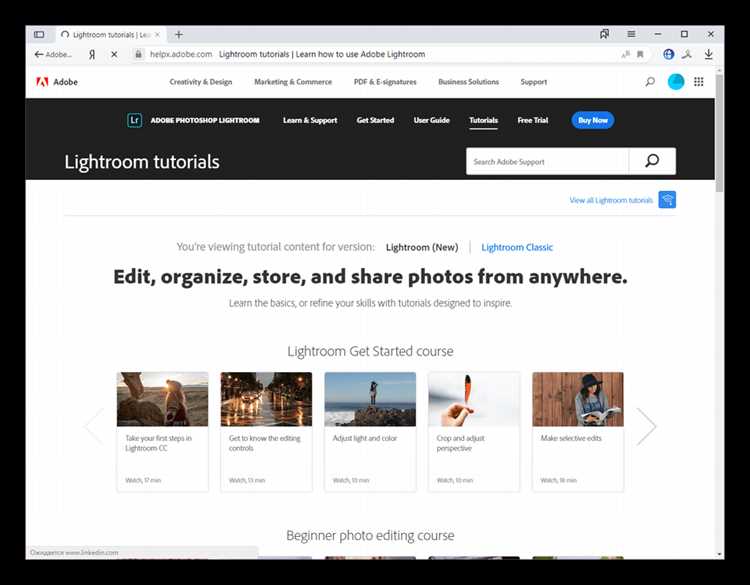Click the Yandex 'Я' home icon
Screen dimensions: 750x585
(x=92, y=54)
